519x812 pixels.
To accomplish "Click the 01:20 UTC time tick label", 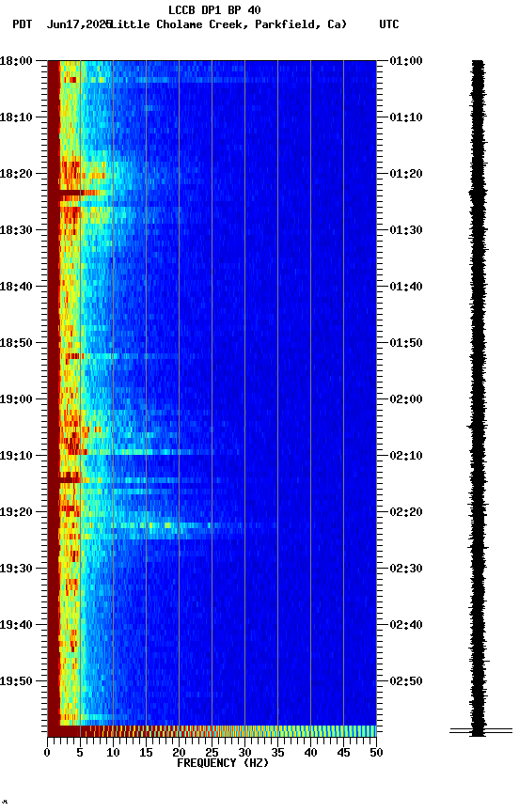I will (x=406, y=174).
